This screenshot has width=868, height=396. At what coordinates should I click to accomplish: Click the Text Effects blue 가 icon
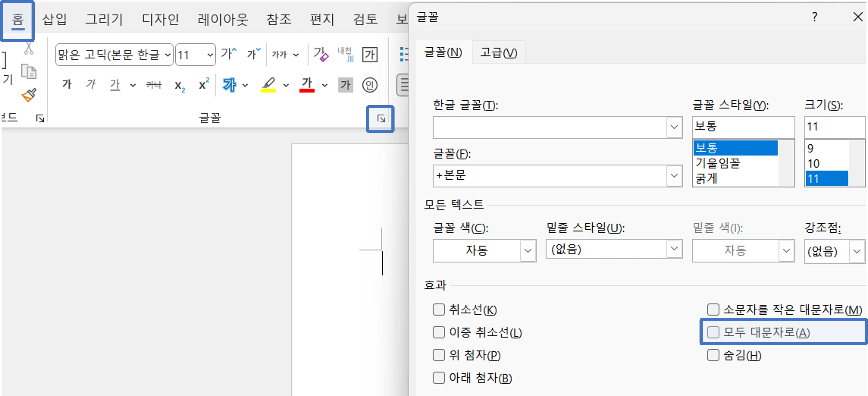[229, 85]
